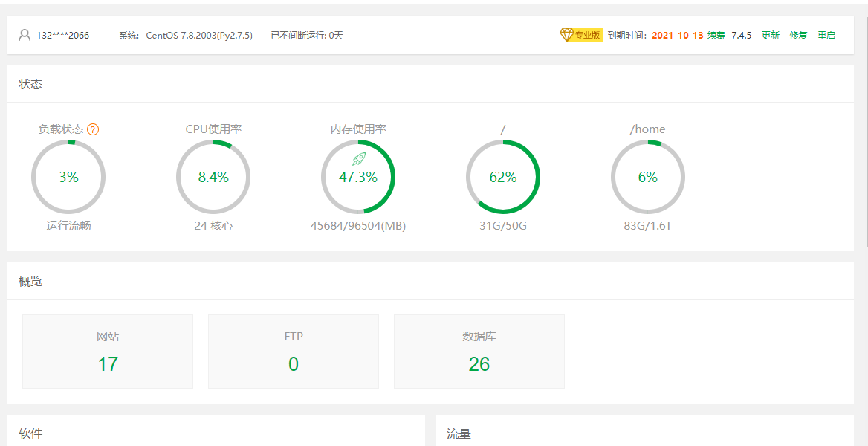Click the 专业版 edition label
The height and width of the screenshot is (446, 868).
[587, 35]
